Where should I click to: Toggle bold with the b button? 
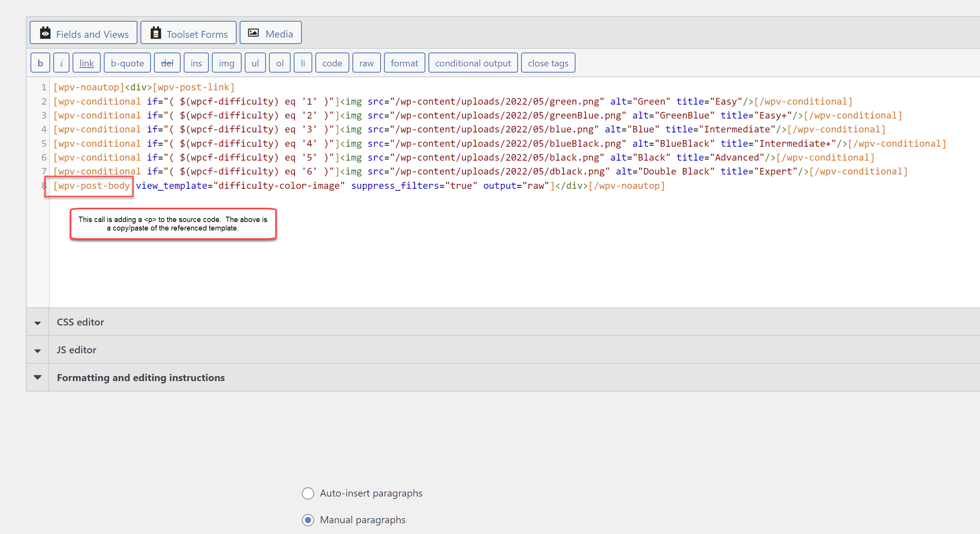(40, 63)
